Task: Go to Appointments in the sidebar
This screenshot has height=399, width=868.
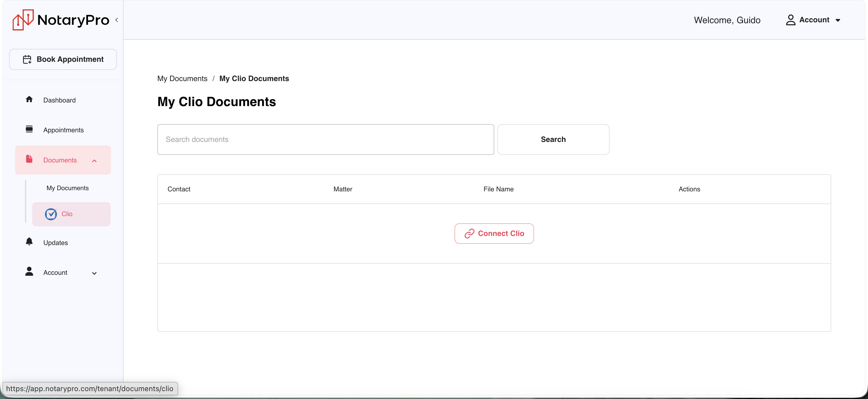Action: pos(63,130)
